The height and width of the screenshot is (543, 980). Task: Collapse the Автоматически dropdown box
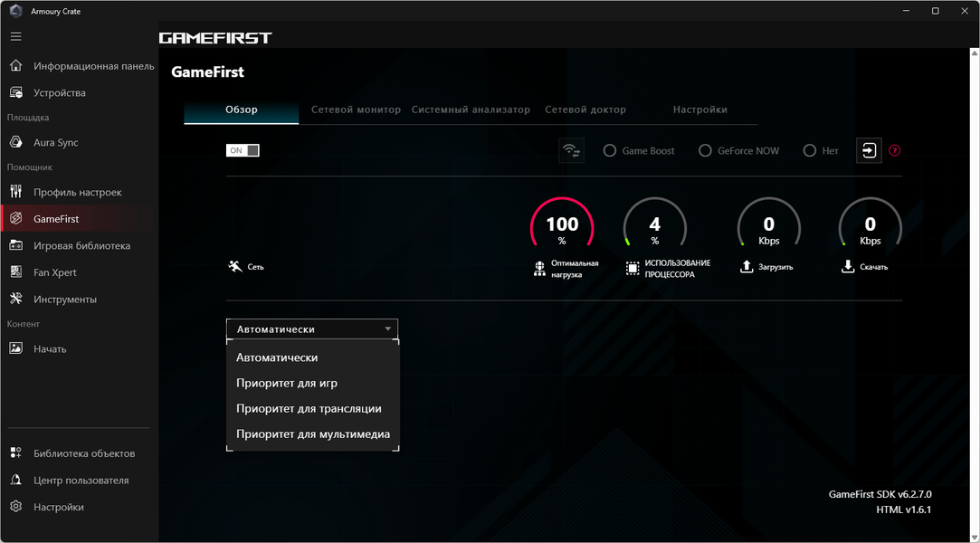(x=312, y=329)
